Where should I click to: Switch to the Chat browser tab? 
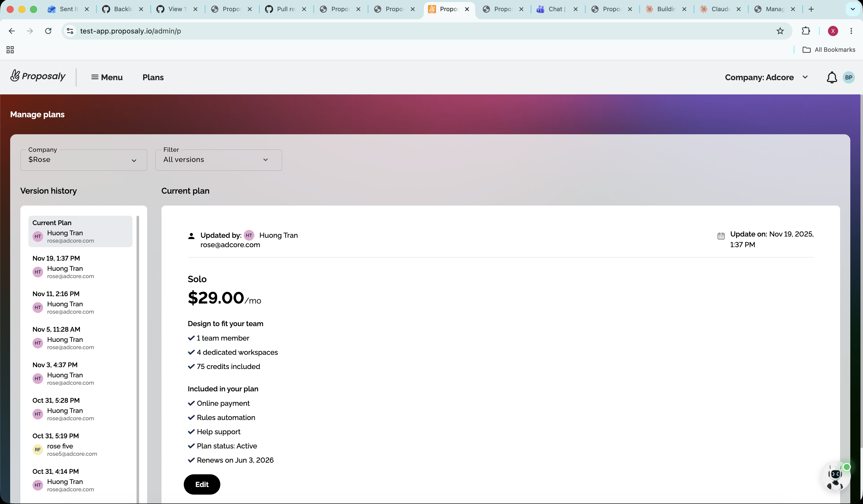(556, 9)
